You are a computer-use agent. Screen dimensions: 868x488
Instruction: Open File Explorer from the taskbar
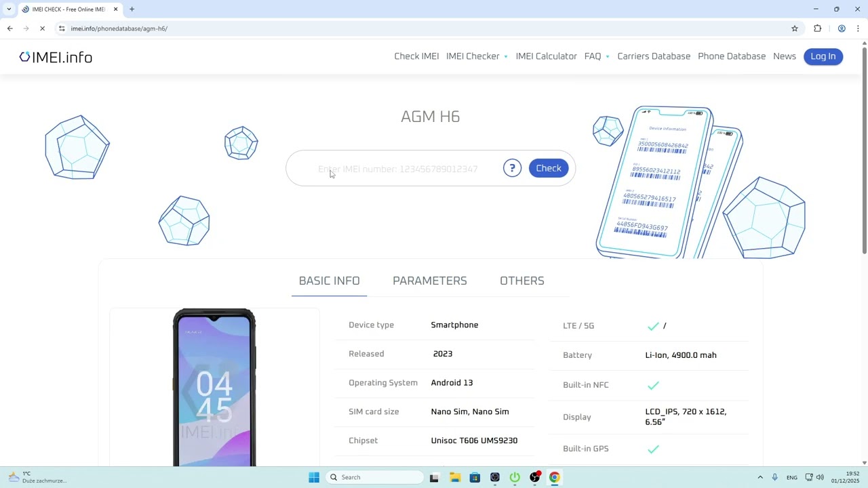454,477
